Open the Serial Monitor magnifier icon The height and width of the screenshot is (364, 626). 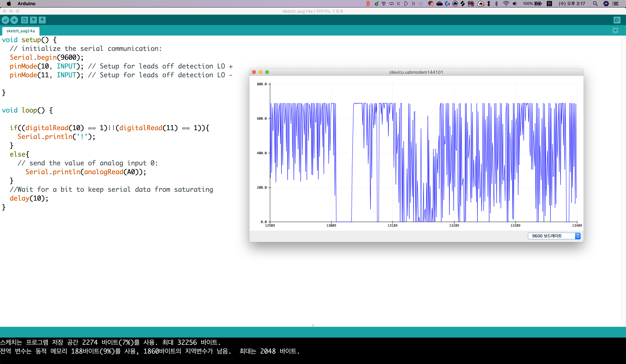617,20
